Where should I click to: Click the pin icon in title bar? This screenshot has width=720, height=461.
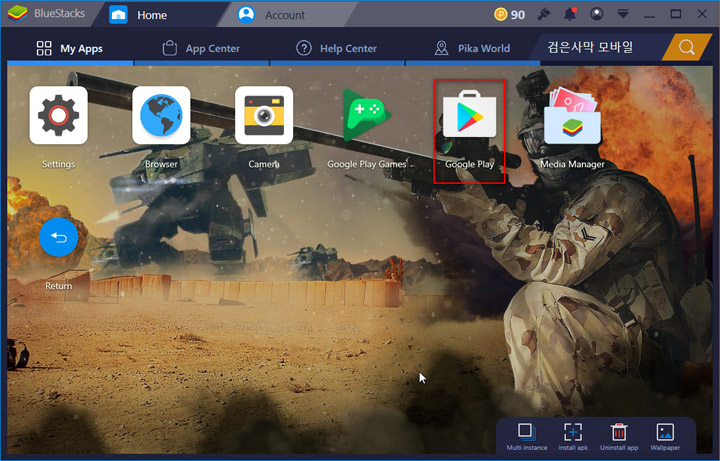(544, 14)
